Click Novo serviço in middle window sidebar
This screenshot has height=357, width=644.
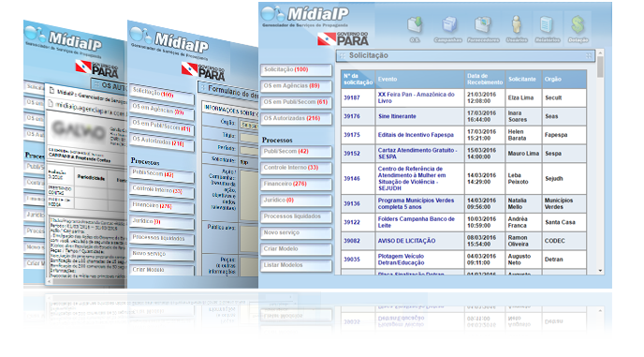pos(162,254)
